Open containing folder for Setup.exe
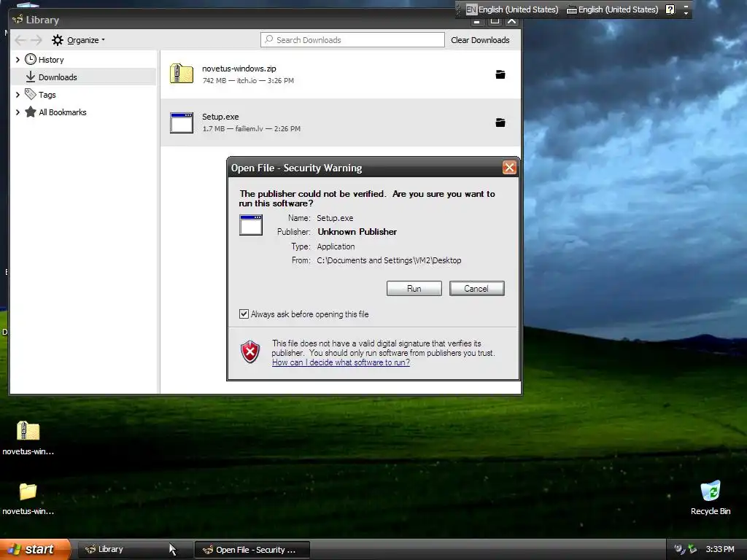This screenshot has height=560, width=747. click(x=500, y=122)
